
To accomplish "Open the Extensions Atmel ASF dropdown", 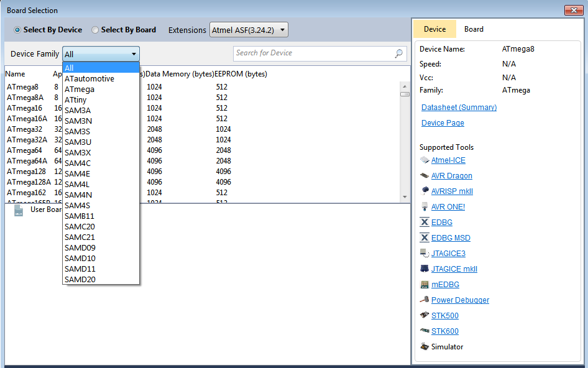I will pyautogui.click(x=249, y=30).
